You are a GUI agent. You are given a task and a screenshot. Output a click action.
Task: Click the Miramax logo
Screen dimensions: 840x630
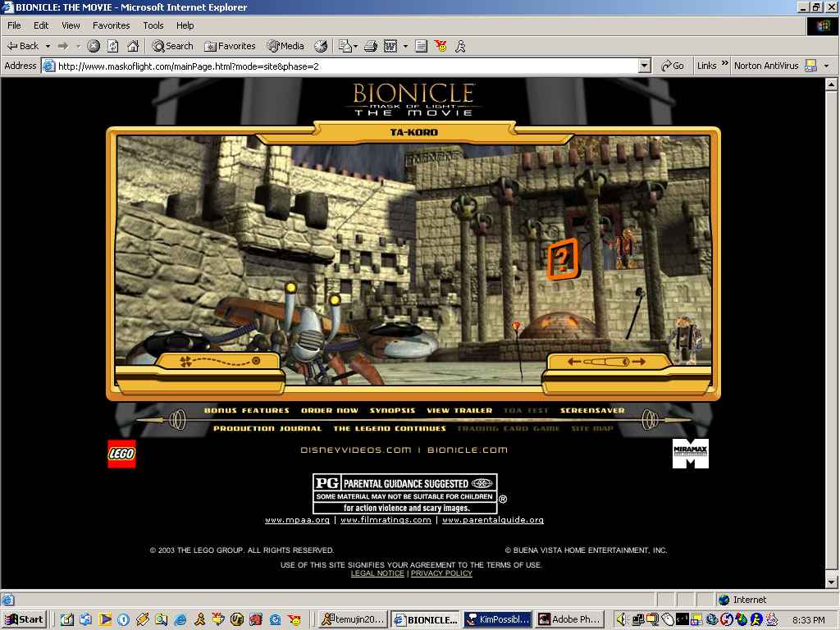coord(691,454)
